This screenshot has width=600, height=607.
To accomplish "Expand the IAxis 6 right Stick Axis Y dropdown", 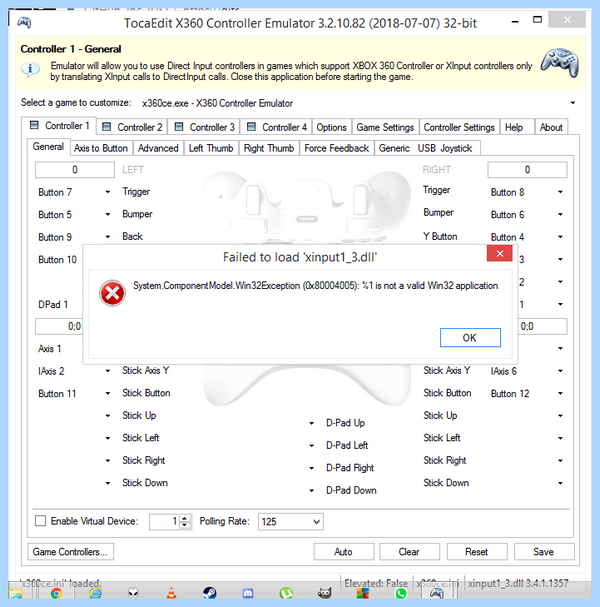I will 560,371.
